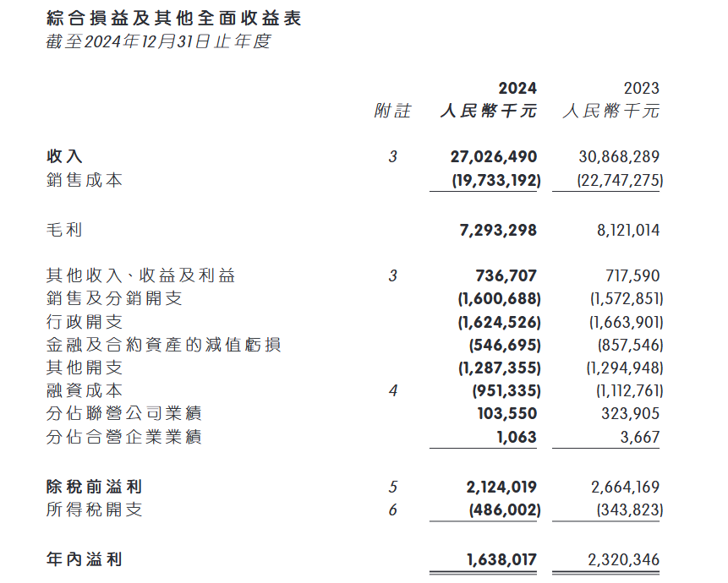Click the 分佔合營企業業績 2023 value 3,667
The width and height of the screenshot is (728, 583).
click(640, 437)
